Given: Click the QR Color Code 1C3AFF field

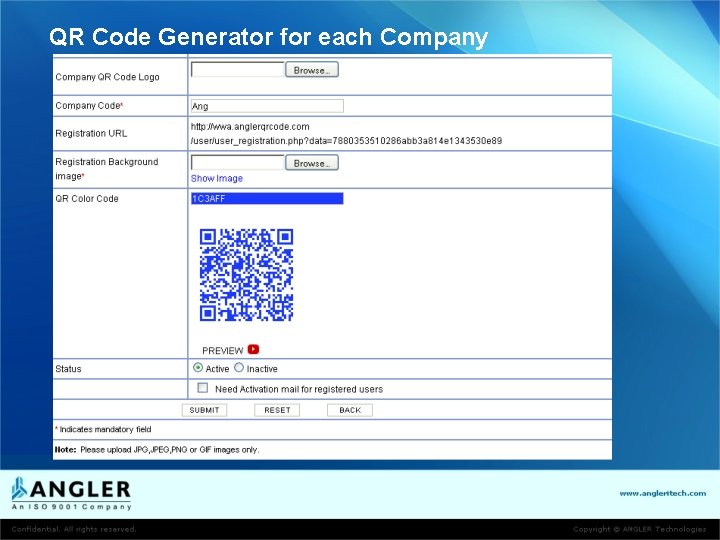Looking at the screenshot, I should click(267, 198).
